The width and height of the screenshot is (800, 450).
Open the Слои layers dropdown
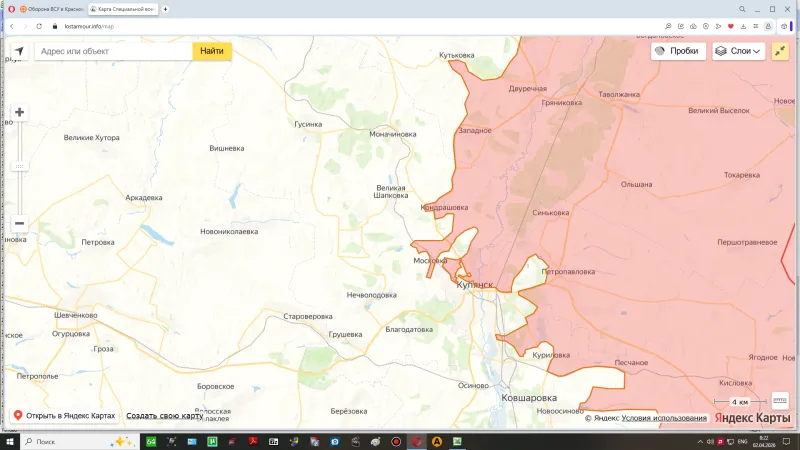(738, 51)
